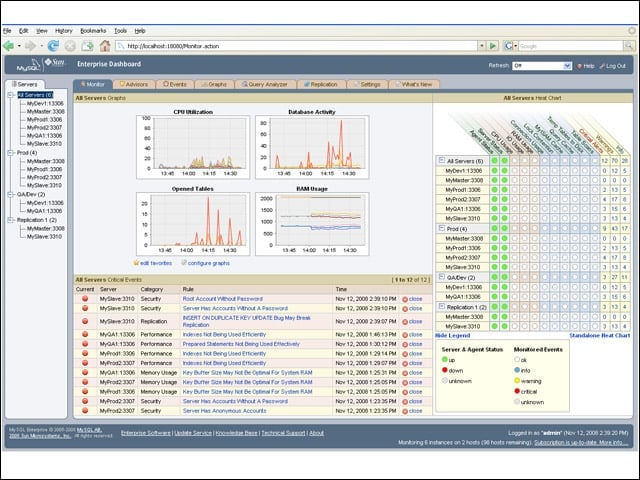Close the INSERT ON DUPLICATE KEY UPDATE event
The width and height of the screenshot is (640, 480).
412,322
